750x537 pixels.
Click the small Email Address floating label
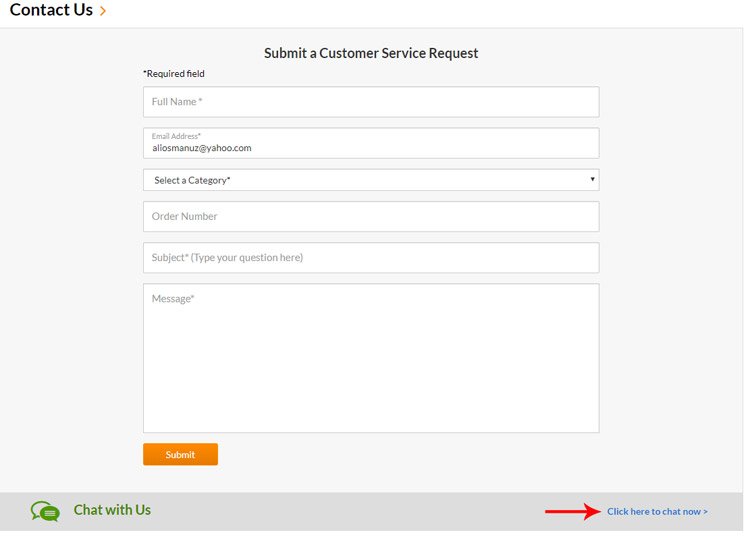pos(176,136)
